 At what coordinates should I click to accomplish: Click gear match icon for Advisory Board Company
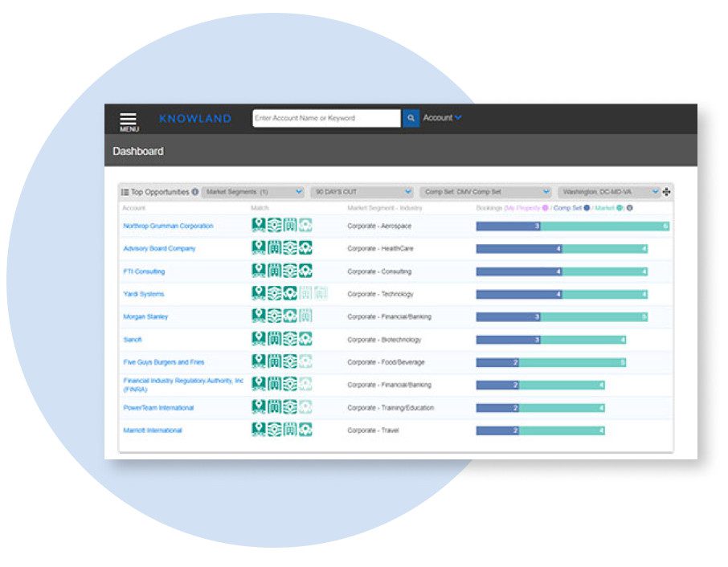point(305,247)
